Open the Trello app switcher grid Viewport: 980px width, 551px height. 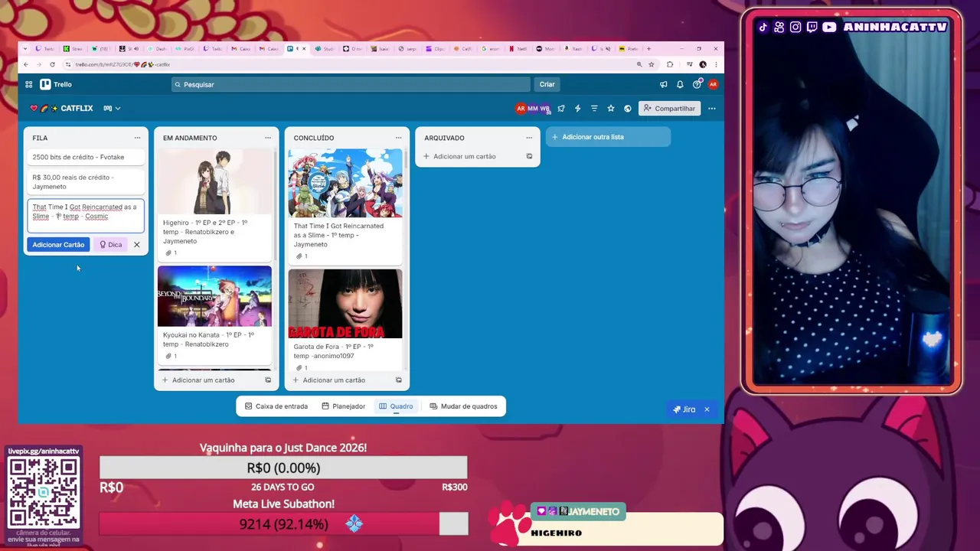tap(28, 84)
